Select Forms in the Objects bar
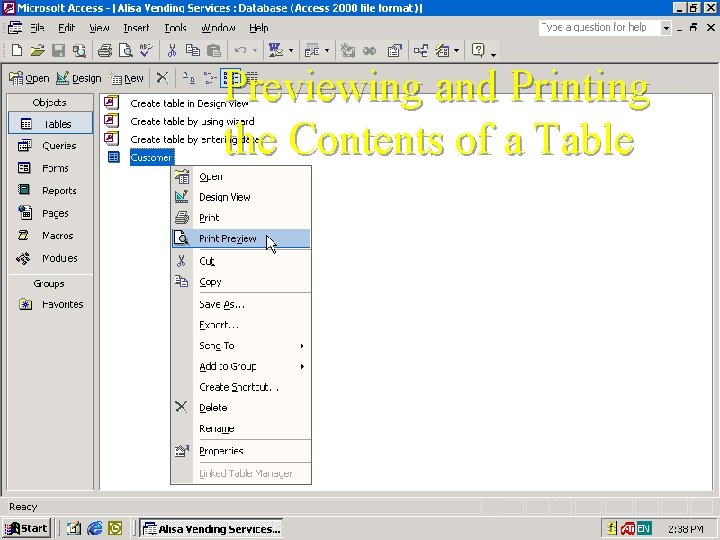Viewport: 720px width, 540px height. point(51,168)
